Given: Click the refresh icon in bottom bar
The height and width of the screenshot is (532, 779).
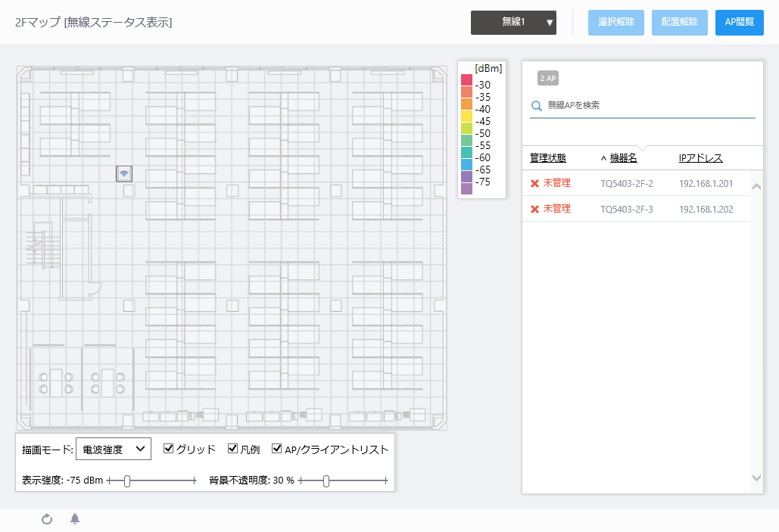Looking at the screenshot, I should coord(47,519).
